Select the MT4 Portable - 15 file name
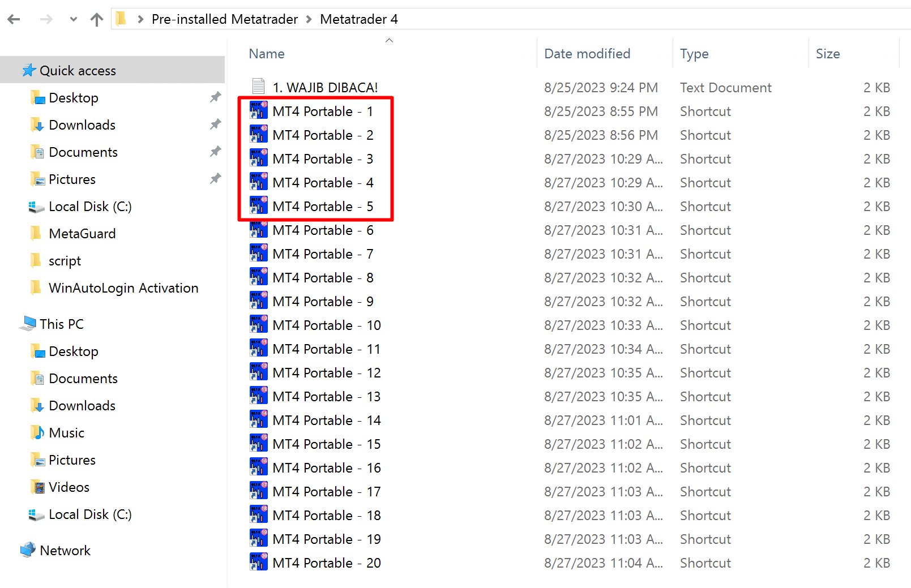This screenshot has width=911, height=588. 327,444
